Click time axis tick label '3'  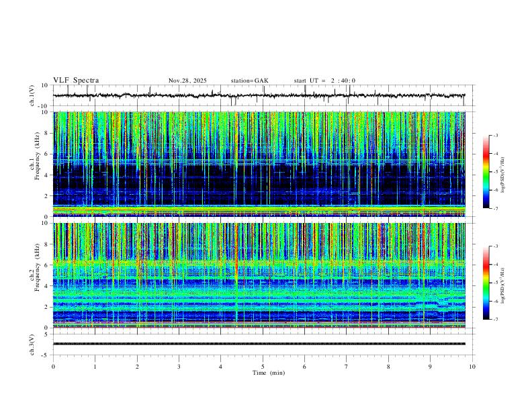[x=179, y=367]
